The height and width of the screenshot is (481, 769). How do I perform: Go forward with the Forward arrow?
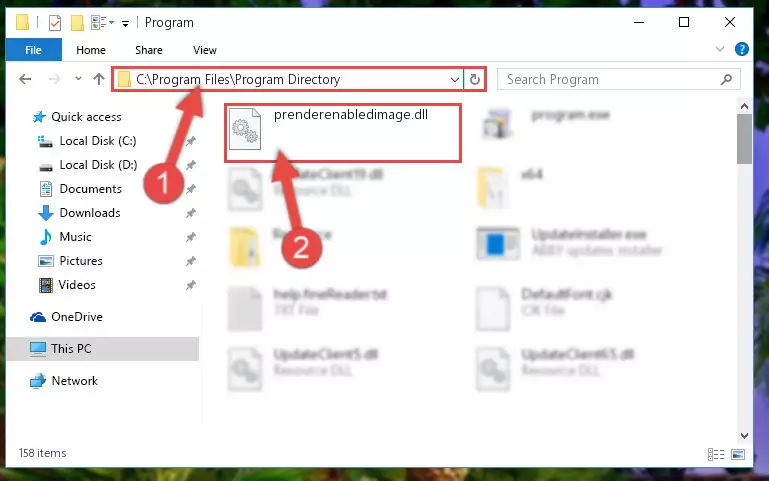[x=54, y=79]
